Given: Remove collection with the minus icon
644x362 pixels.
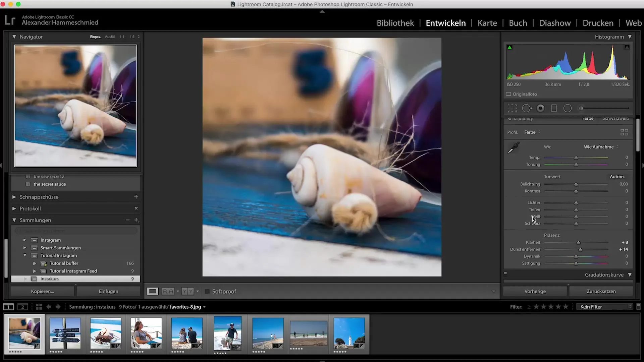Looking at the screenshot, I should click(127, 220).
